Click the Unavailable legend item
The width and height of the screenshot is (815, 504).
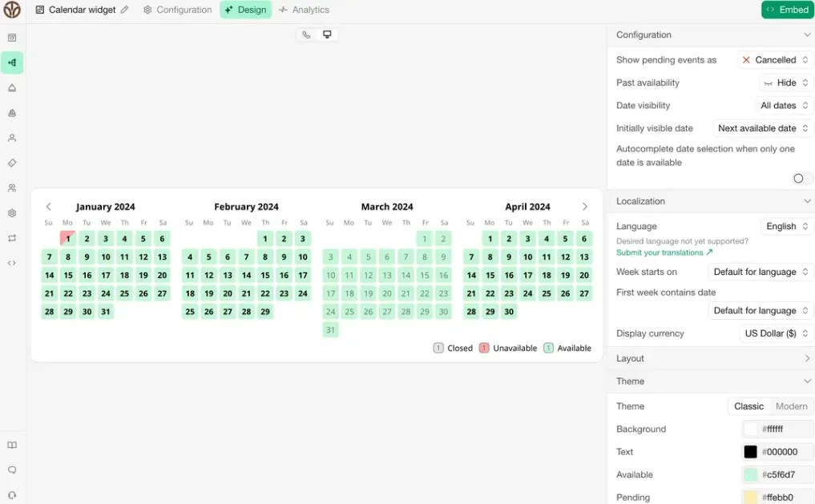pos(508,348)
